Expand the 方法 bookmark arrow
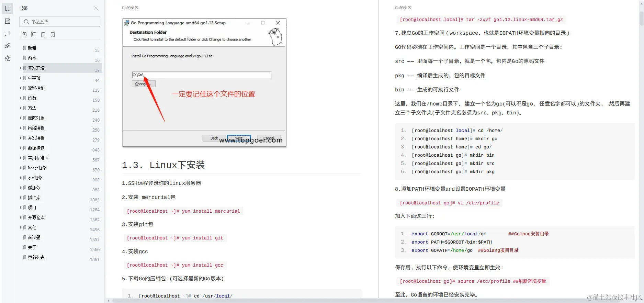The width and height of the screenshot is (644, 303). [x=21, y=108]
